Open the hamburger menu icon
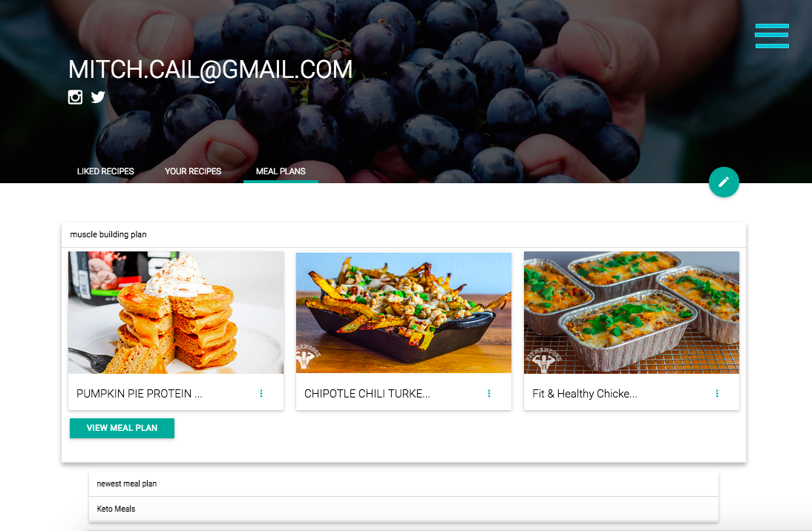 tap(772, 36)
